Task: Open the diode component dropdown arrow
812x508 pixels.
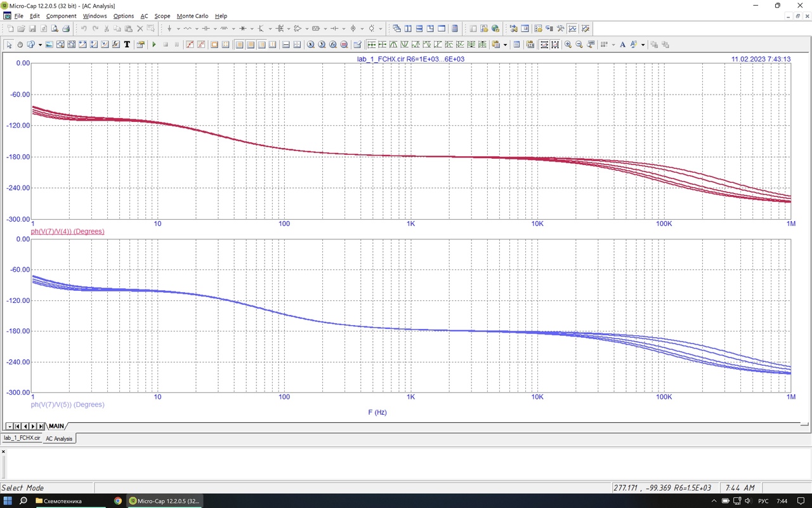Action: click(x=252, y=29)
